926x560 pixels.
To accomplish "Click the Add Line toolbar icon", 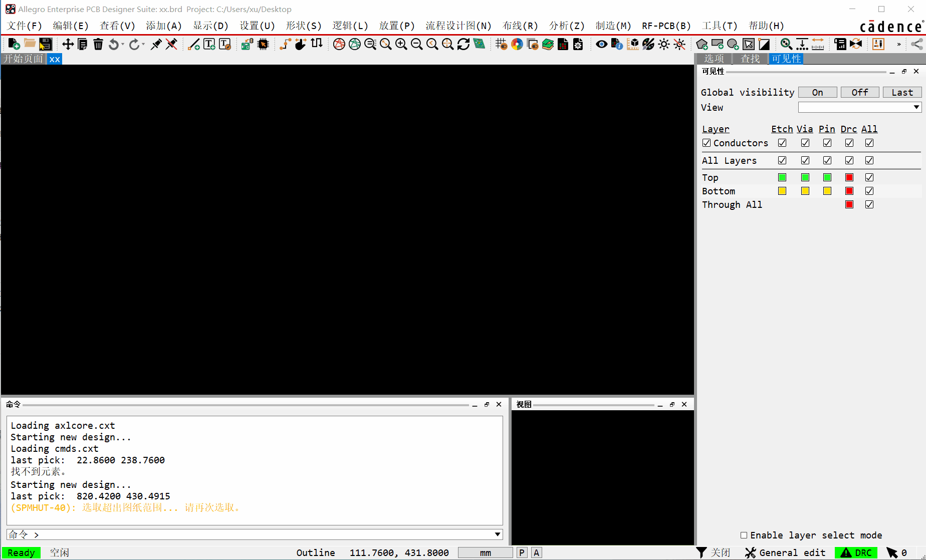I will (x=194, y=45).
